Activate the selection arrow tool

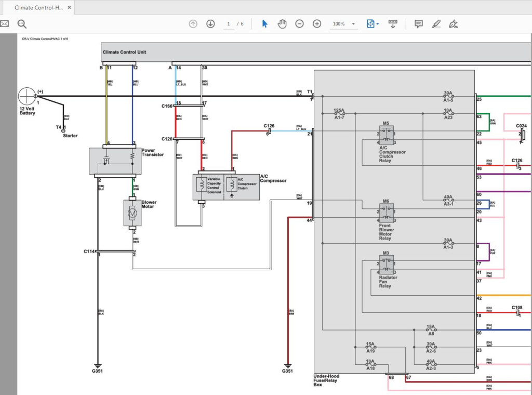coord(264,24)
